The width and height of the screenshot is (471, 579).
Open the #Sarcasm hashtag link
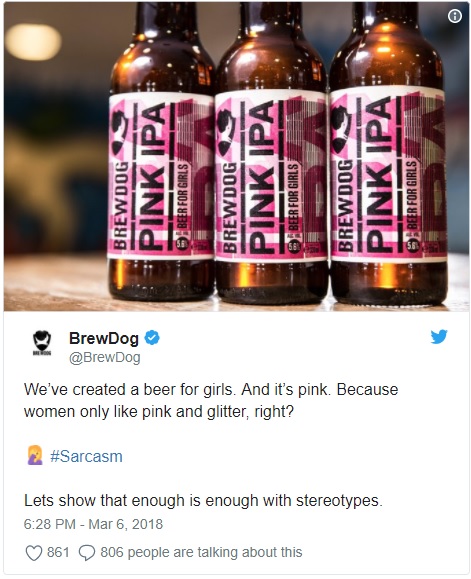click(x=86, y=456)
